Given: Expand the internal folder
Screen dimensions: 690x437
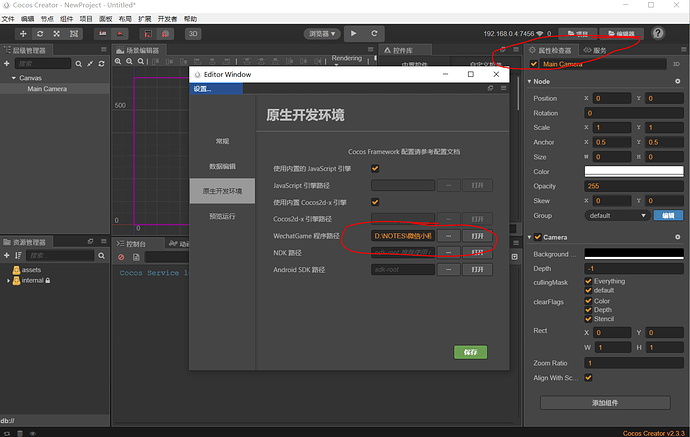Looking at the screenshot, I should coord(8,281).
